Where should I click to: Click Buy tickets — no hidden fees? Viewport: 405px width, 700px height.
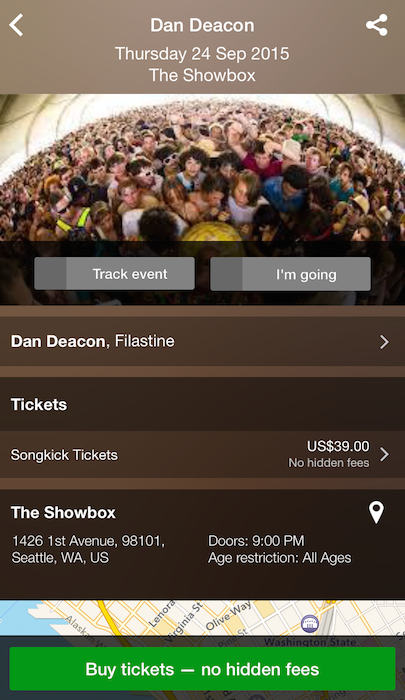[x=202, y=669]
